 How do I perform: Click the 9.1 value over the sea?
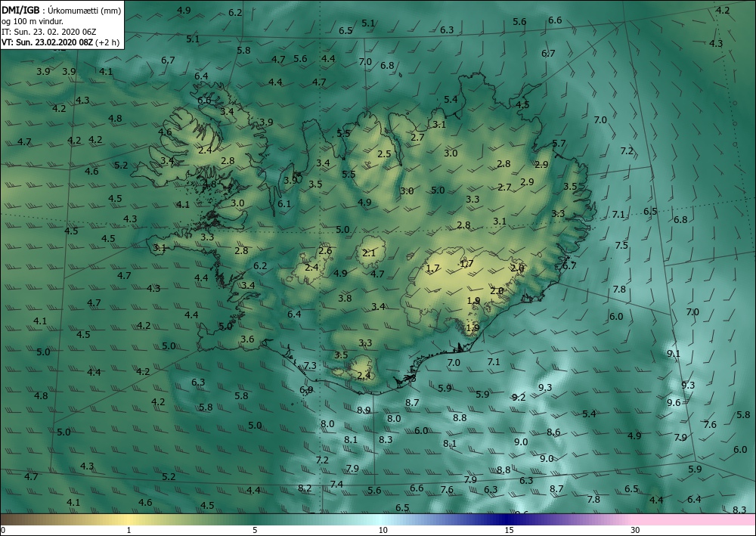coord(674,353)
